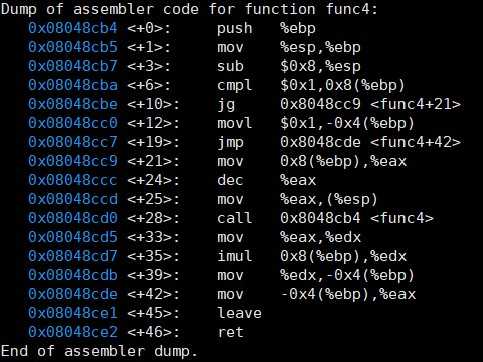Image resolution: width=483 pixels, height=362 pixels.
Task: Click address 0x08048cde
Action: [x=73, y=294]
